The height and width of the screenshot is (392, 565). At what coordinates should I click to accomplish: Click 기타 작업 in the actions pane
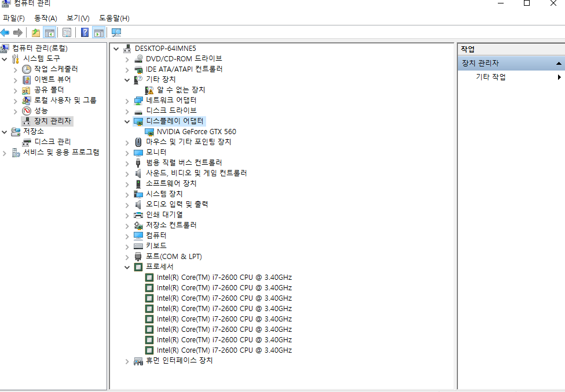(490, 77)
